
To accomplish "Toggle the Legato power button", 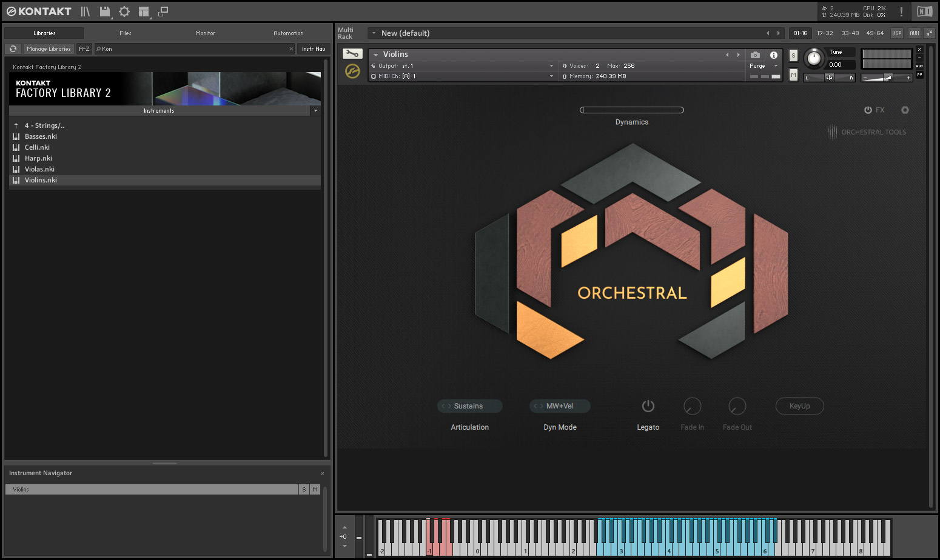I will (648, 406).
